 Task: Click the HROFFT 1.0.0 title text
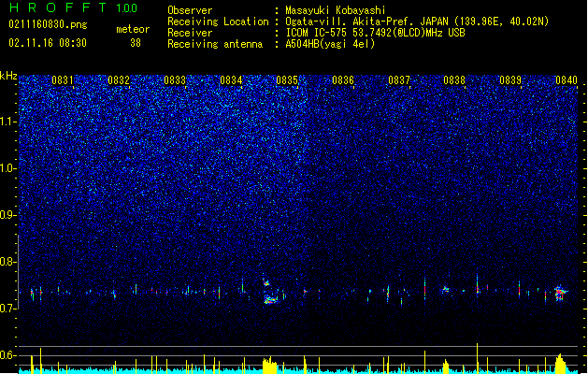point(74,7)
